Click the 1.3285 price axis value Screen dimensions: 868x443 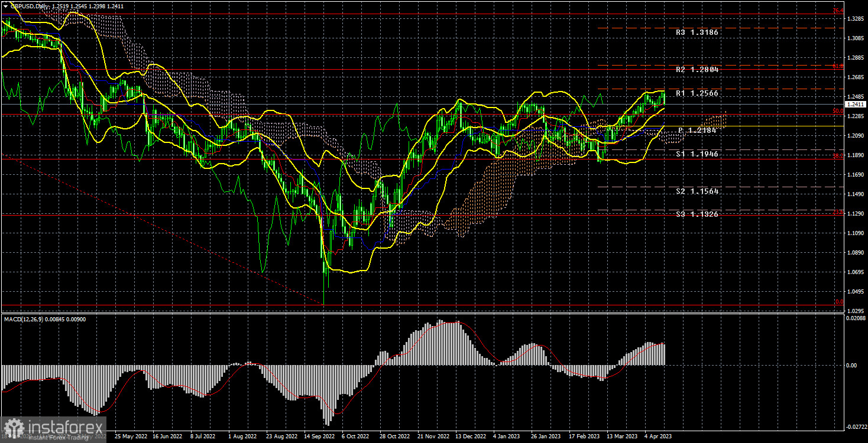(855, 19)
